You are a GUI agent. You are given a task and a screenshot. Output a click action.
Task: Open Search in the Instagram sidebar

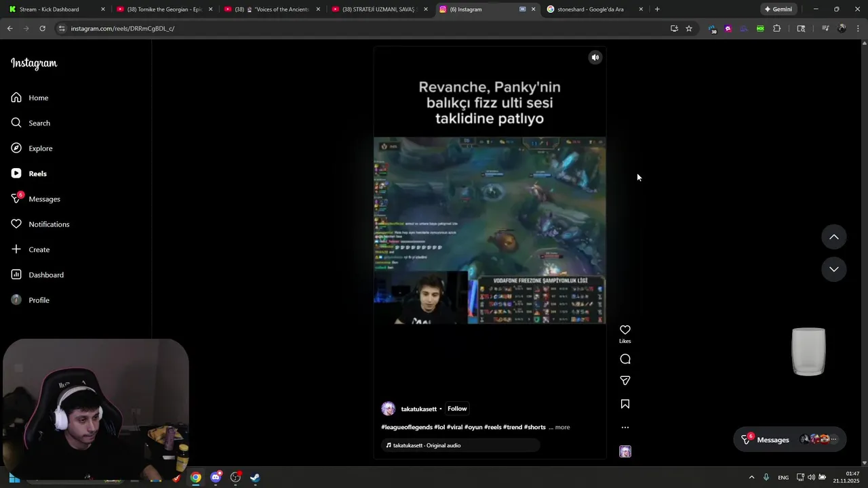click(x=31, y=123)
